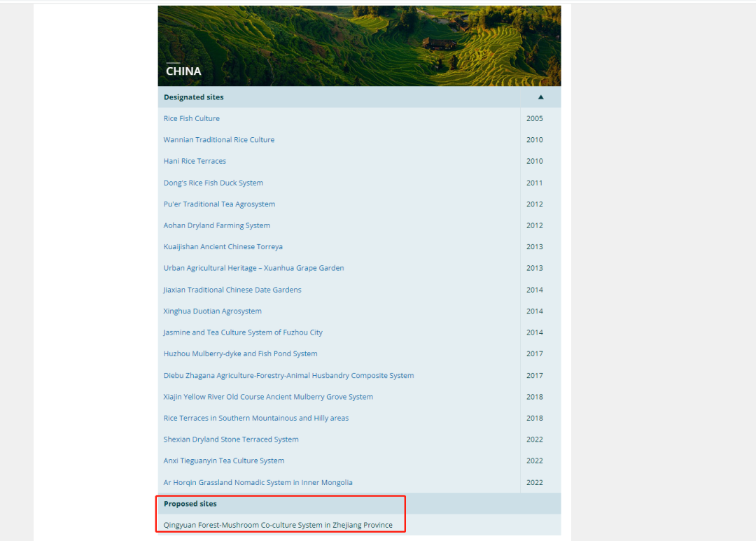Viewport: 756px width, 541px height.
Task: Open Xuanhua Grape Garden heritage link
Action: (x=253, y=268)
